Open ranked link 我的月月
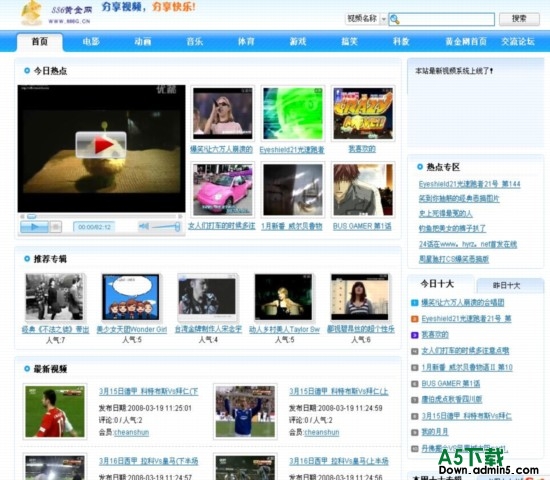550x480 pixels. 435,432
